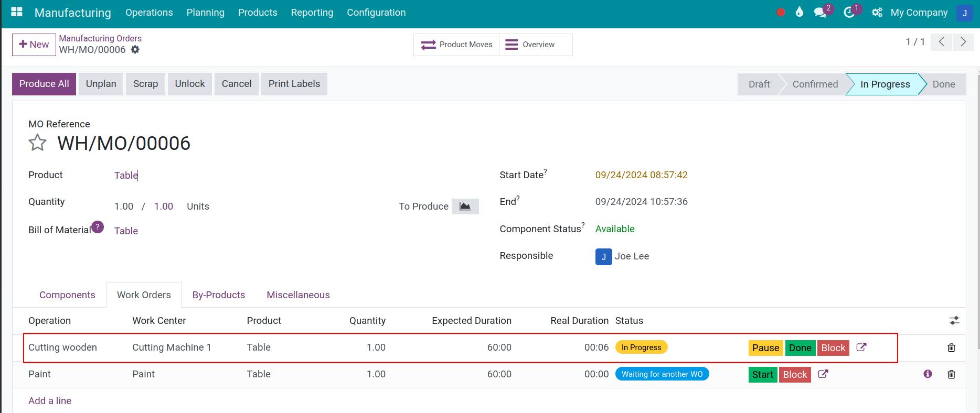The image size is (980, 413).
Task: Sort by Expected Duration column header
Action: pos(472,321)
